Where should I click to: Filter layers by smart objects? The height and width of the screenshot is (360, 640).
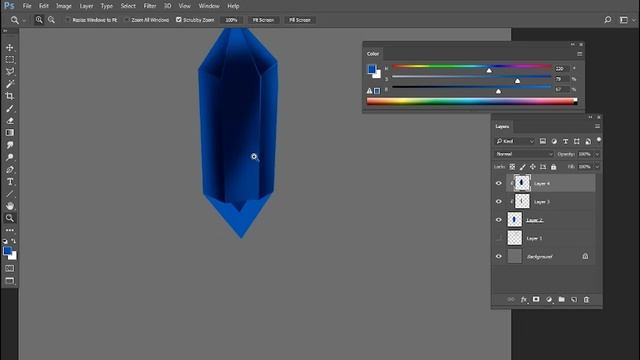coord(588,141)
